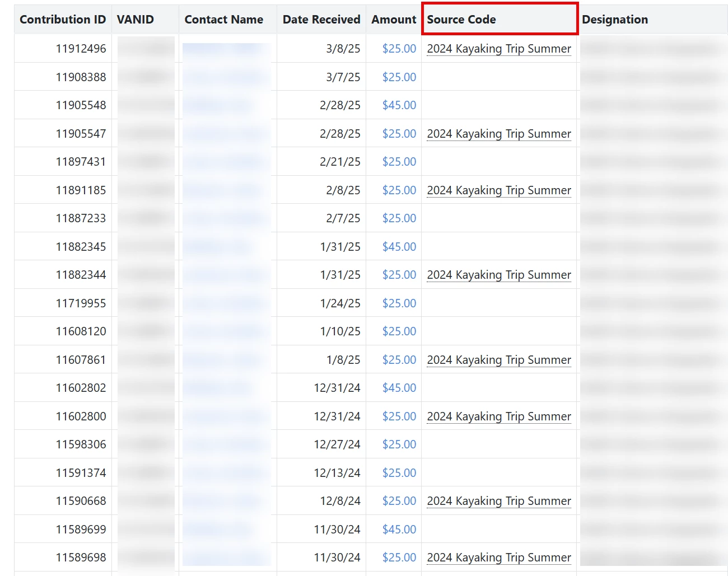The height and width of the screenshot is (576, 728).
Task: Sort by Contribution ID column header
Action: pyautogui.click(x=63, y=20)
